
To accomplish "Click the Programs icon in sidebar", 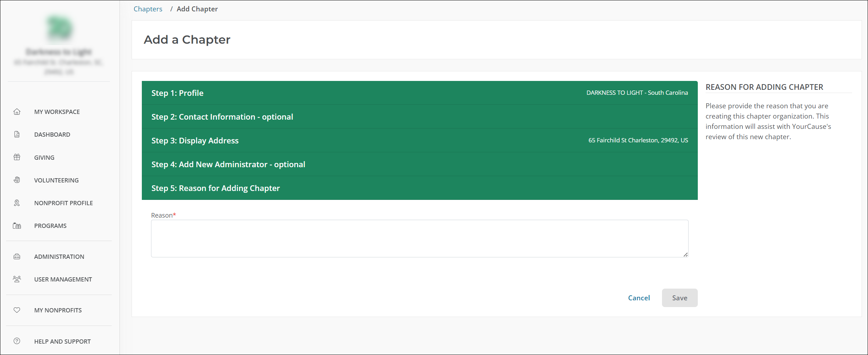I will tap(17, 226).
